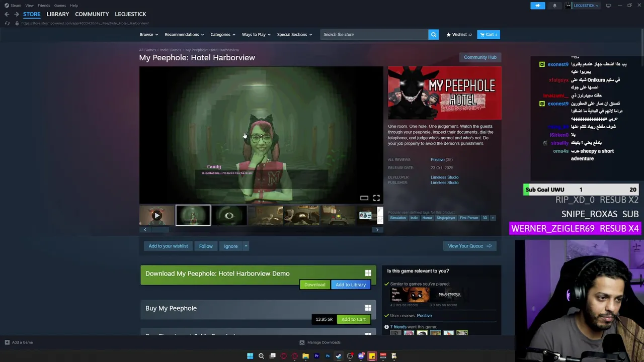The height and width of the screenshot is (362, 644).
Task: Add a tag with the plus button
Action: point(493,218)
